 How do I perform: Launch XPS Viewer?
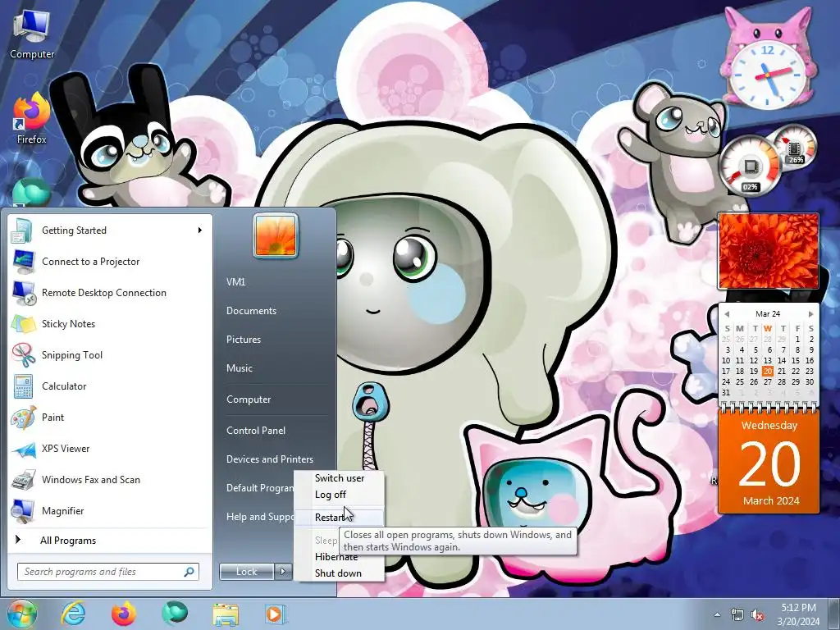click(x=110, y=449)
